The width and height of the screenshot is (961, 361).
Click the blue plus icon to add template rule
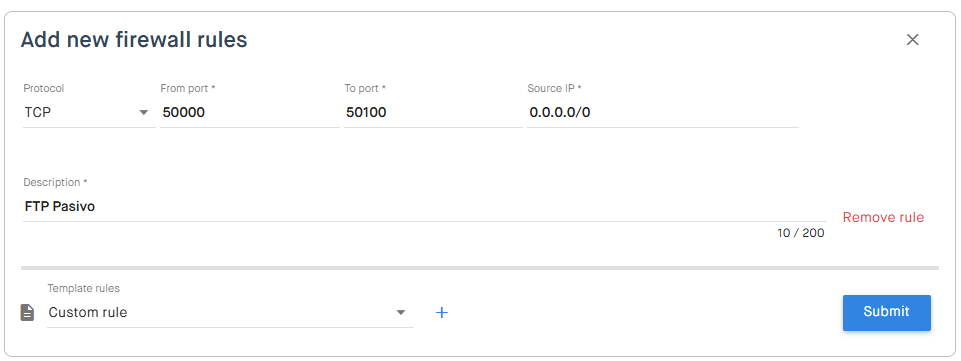pyautogui.click(x=442, y=313)
